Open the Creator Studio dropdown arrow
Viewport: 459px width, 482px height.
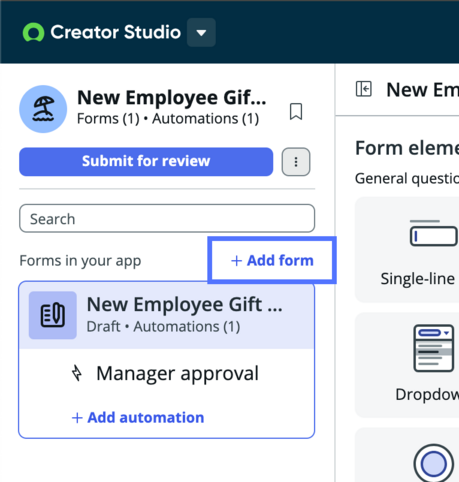[201, 32]
